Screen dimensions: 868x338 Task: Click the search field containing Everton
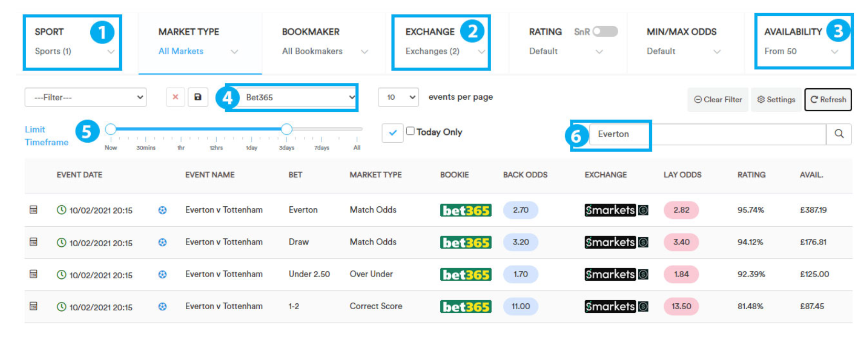click(707, 134)
